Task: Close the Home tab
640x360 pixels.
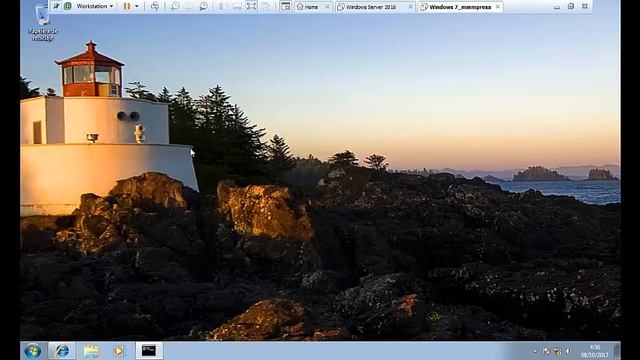Action: tap(327, 7)
